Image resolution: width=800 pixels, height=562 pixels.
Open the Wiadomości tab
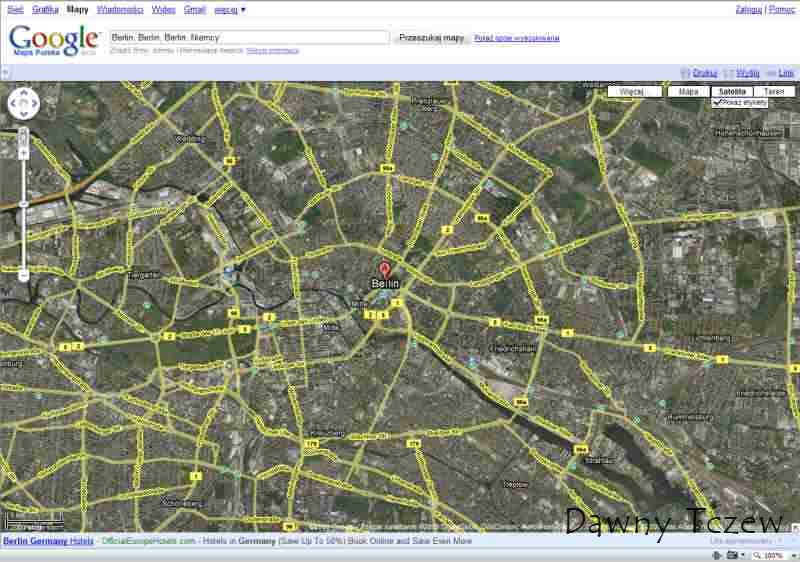[x=120, y=9]
